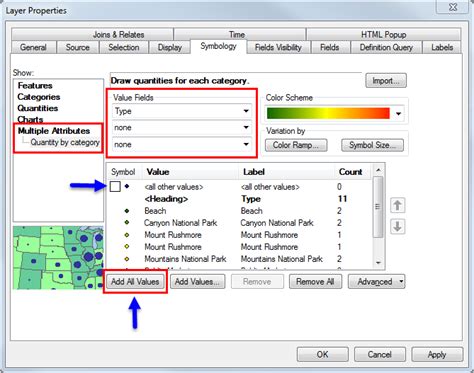474x373 pixels.
Task: Select the Heading Type row
Action: 239,199
